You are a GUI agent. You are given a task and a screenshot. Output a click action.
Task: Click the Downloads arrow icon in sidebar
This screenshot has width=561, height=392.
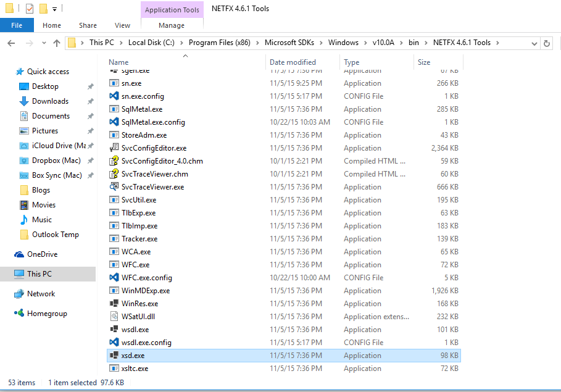point(24,101)
